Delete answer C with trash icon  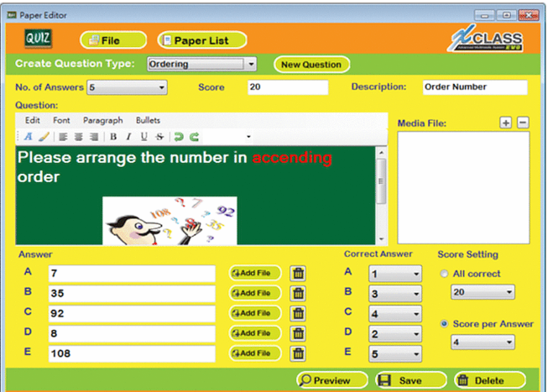pyautogui.click(x=298, y=313)
